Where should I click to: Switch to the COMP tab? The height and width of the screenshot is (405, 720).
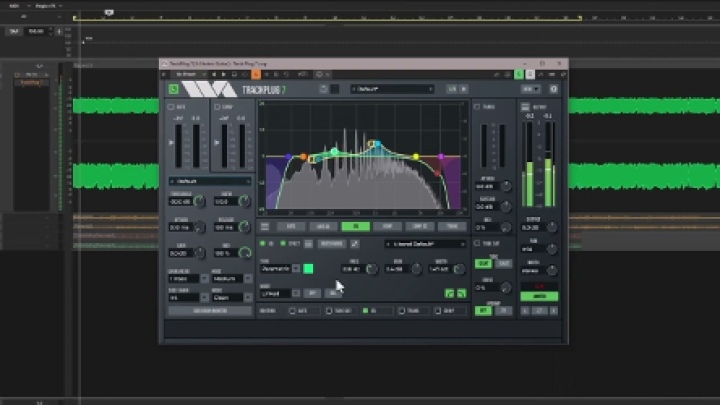point(388,226)
